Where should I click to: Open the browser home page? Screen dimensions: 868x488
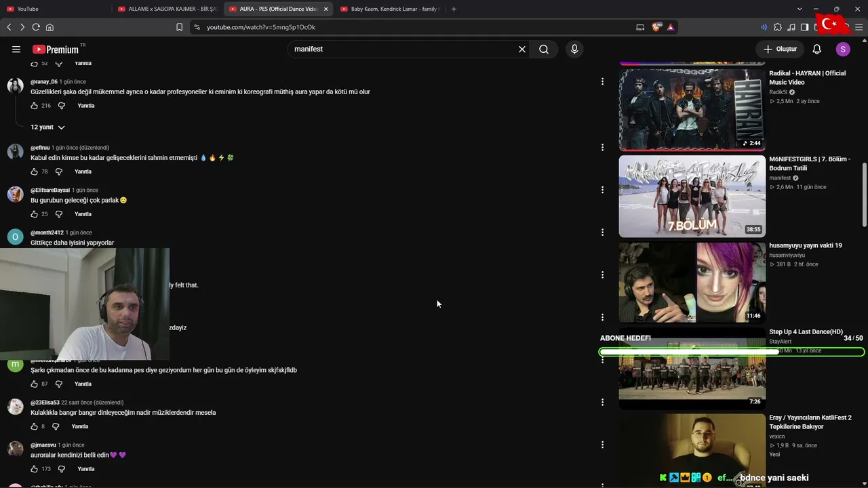(x=50, y=27)
